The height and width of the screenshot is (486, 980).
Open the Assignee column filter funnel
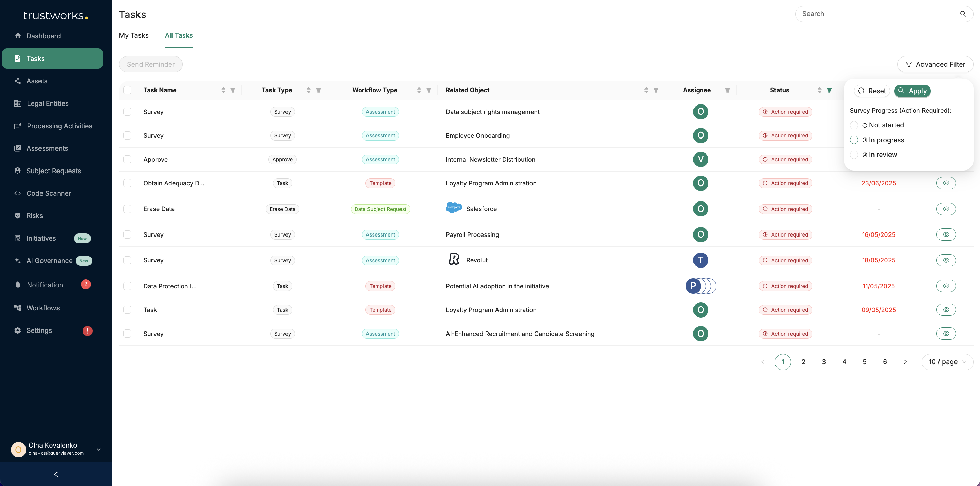point(727,90)
